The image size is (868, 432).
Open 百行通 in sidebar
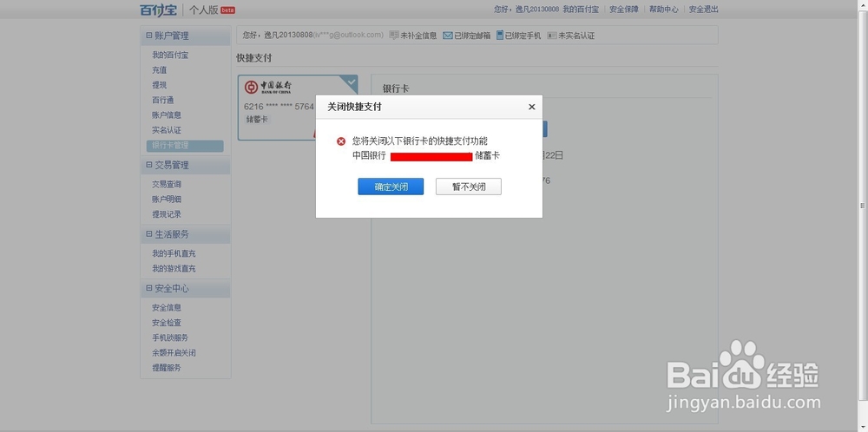[x=163, y=100]
